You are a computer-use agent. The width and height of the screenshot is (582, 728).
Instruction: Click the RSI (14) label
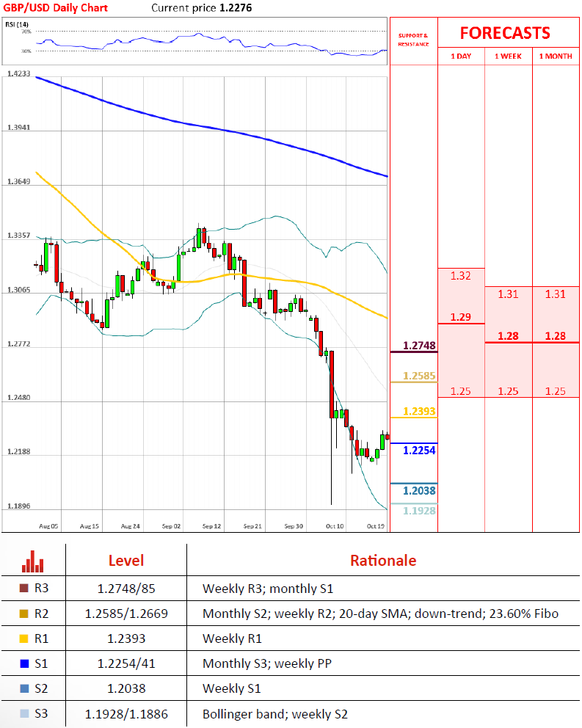coord(17,24)
